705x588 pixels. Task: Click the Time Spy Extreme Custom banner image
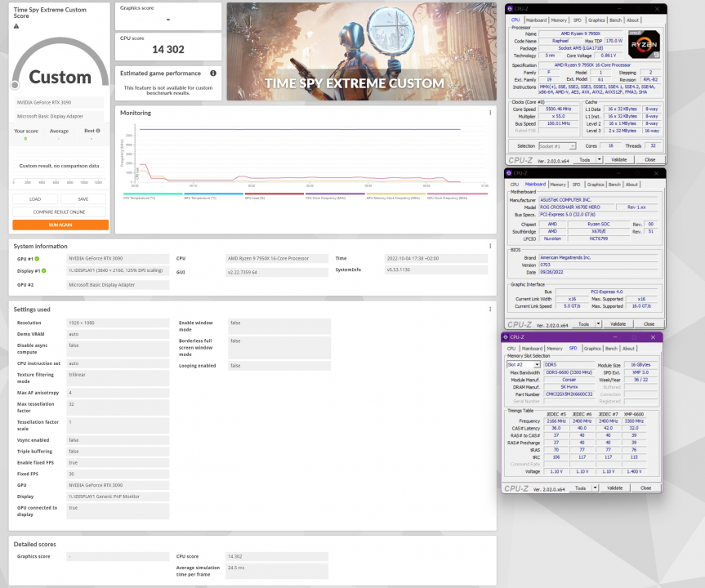[x=360, y=51]
